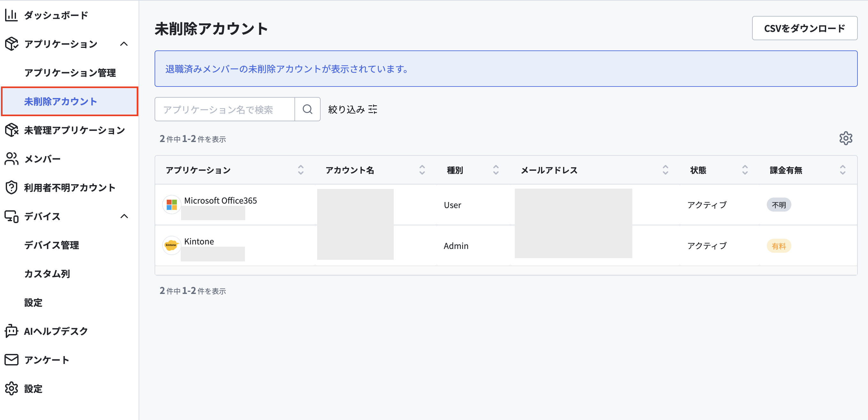Click the Members people icon
The height and width of the screenshot is (420, 868).
11,159
